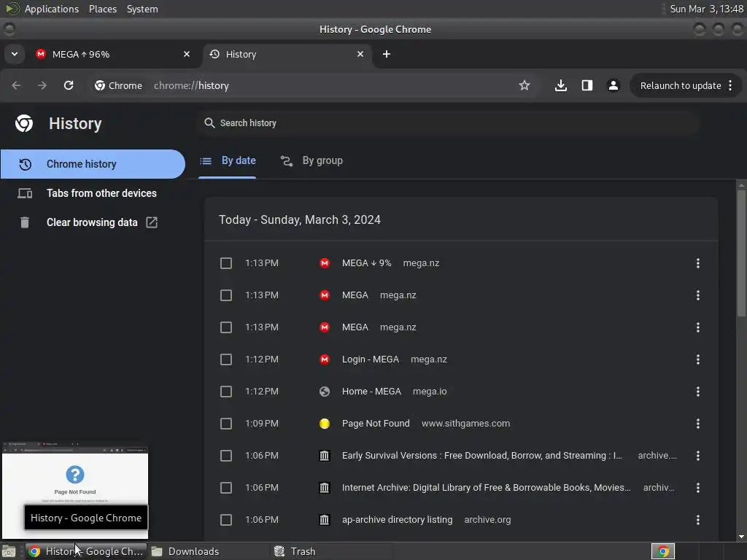747x560 pixels.
Task: Open the new tab plus button
Action: [x=387, y=54]
